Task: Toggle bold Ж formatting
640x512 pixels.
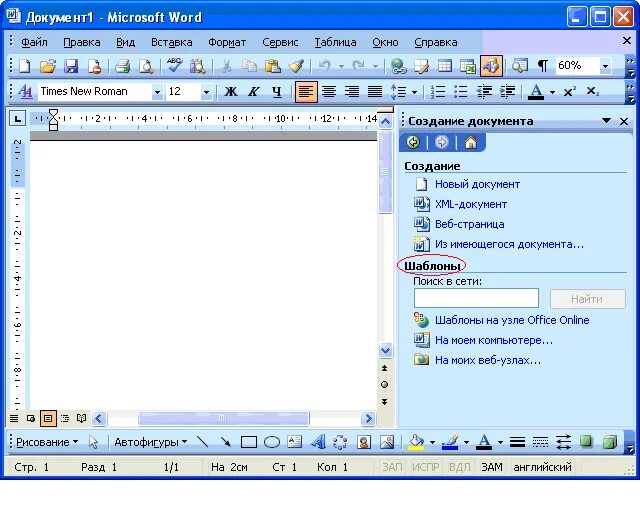Action: click(x=231, y=91)
